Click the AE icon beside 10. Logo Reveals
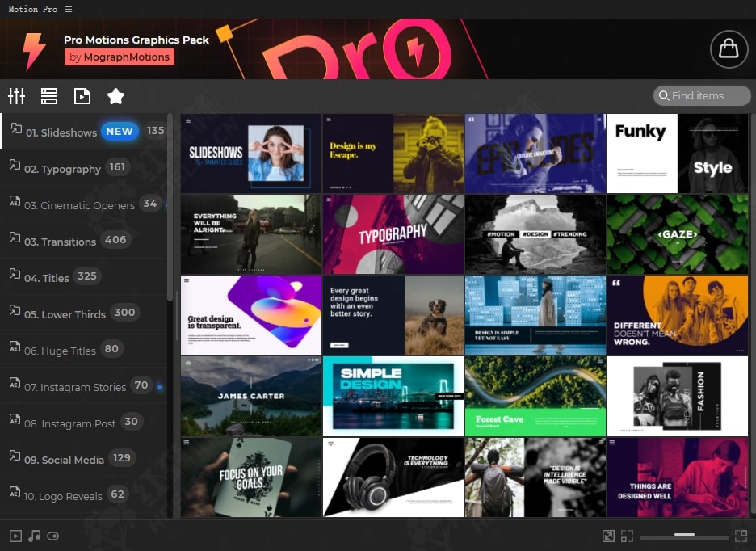756x551 pixels. (15, 492)
